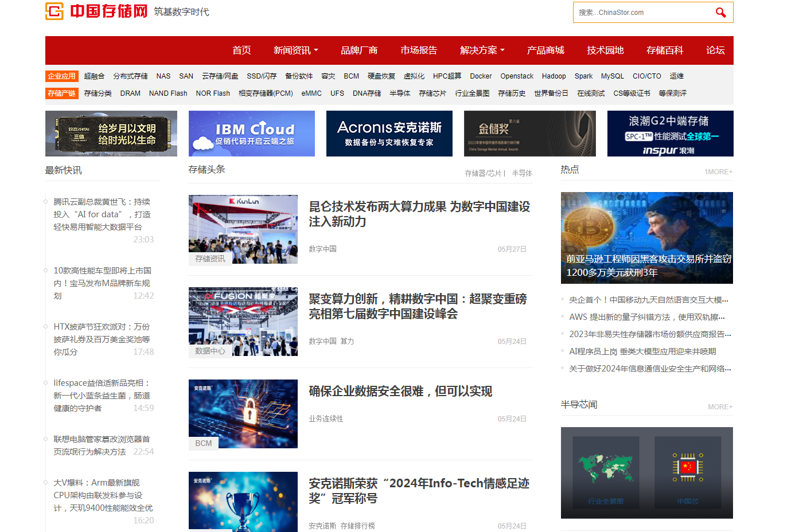Viewport: 799px width, 532px height.
Task: Open the 1MORE+ link beside 热点
Action: [719, 172]
